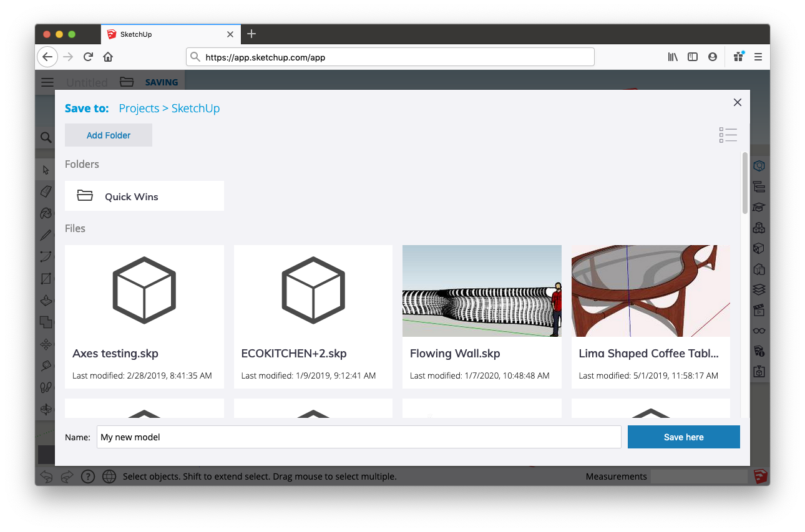The width and height of the screenshot is (805, 532).
Task: Open the Display glasses panel
Action: coord(759,331)
